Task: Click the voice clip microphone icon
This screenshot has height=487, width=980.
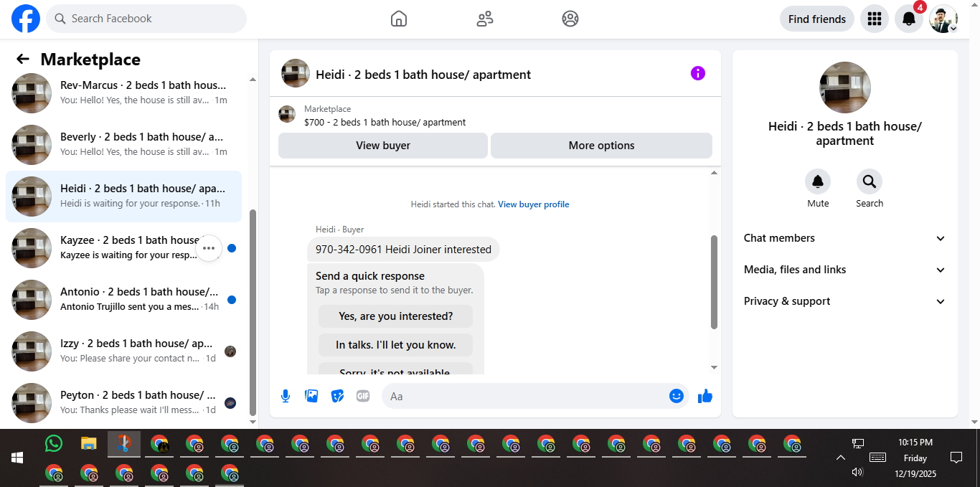Action: (286, 396)
